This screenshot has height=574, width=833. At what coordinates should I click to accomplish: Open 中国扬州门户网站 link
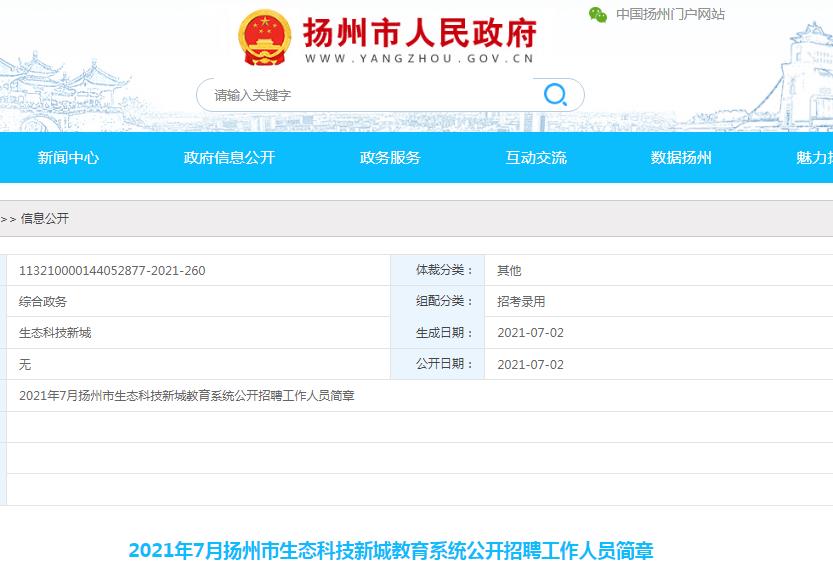(x=669, y=14)
